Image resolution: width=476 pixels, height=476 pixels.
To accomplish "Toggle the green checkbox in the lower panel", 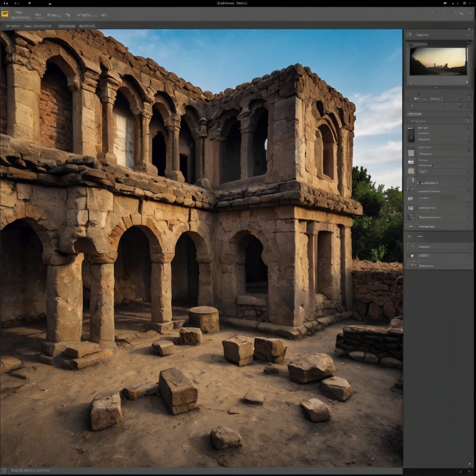I will tap(411, 256).
